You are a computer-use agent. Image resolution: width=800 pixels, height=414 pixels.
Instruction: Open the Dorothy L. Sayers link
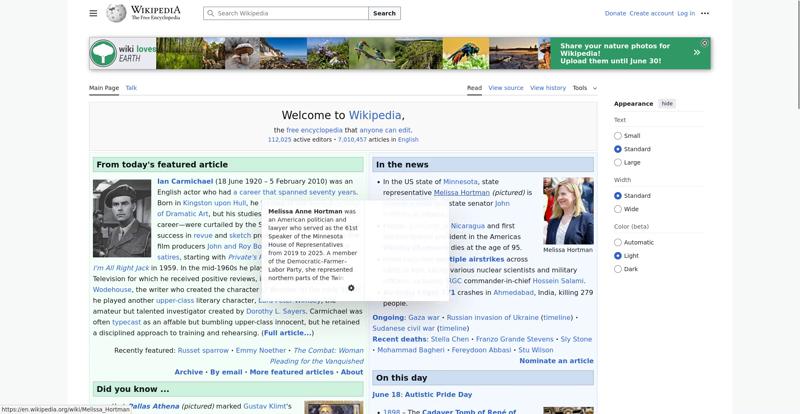[x=276, y=311]
